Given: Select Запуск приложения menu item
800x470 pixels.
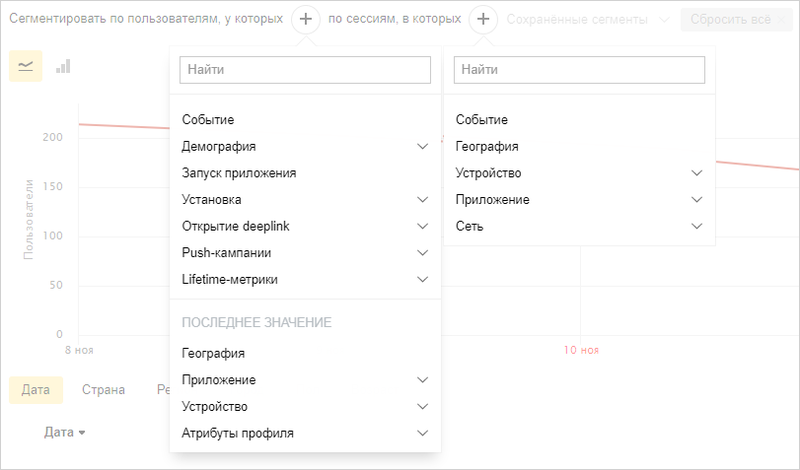Looking at the screenshot, I should 305,173.
